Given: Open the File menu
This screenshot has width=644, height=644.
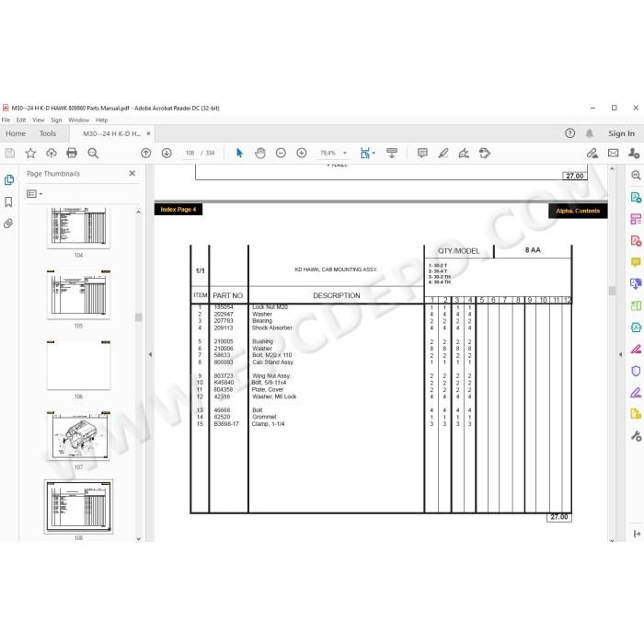Looking at the screenshot, I should [x=6, y=120].
